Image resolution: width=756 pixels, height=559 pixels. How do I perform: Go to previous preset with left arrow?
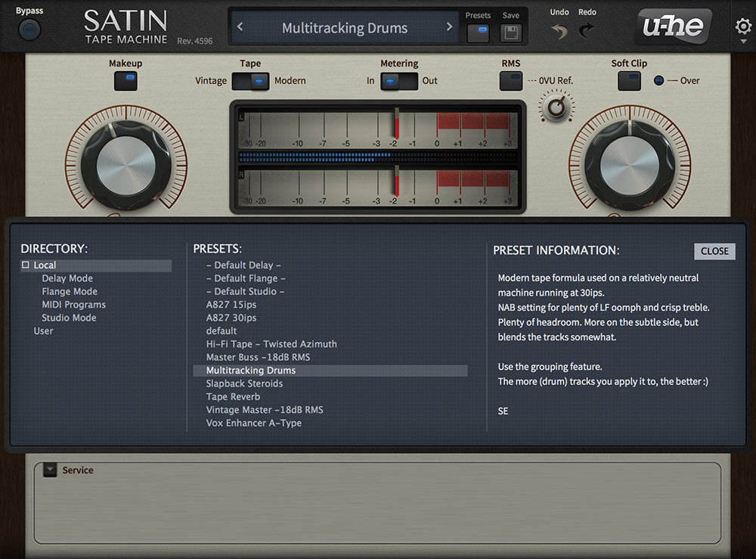240,27
